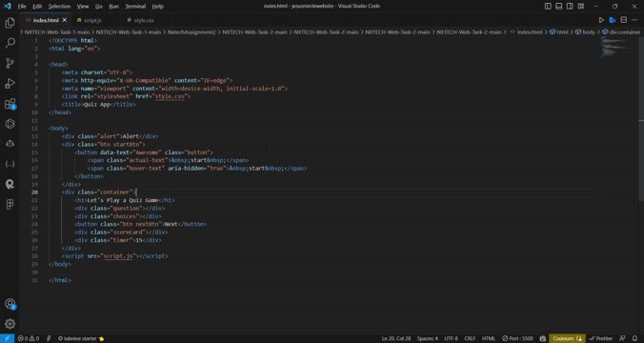Open the Run menu
This screenshot has width=644, height=343.
113,6
